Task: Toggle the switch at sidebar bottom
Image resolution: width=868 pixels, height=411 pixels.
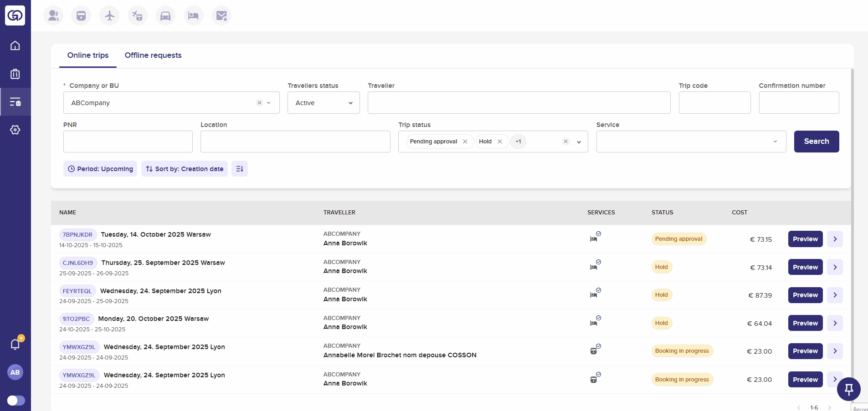Action: [16, 400]
